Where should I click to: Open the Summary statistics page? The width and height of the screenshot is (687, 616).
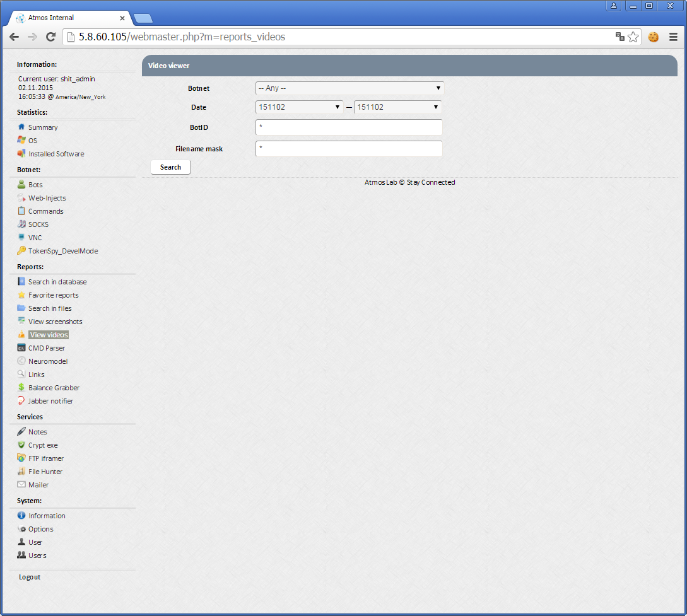(43, 127)
